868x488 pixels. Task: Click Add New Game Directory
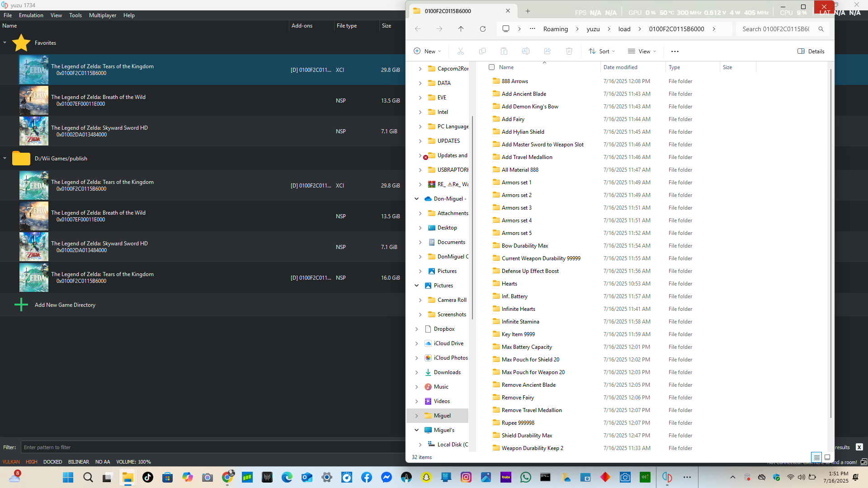pos(65,305)
